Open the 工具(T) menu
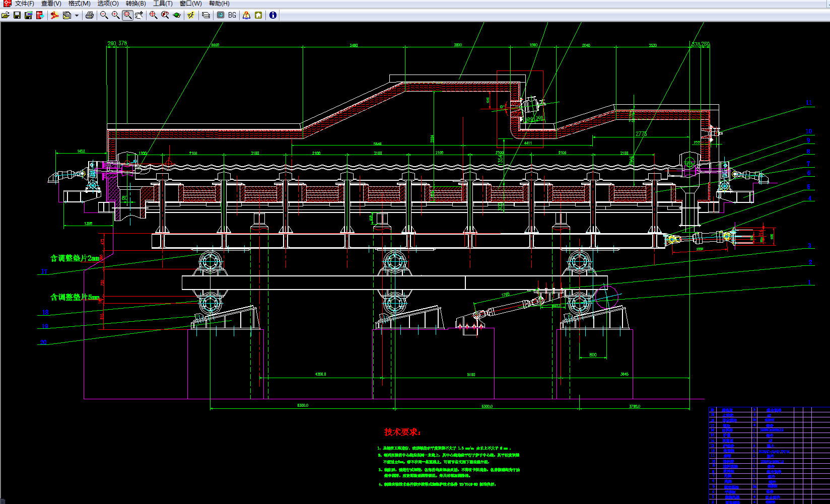This screenshot has height=504, width=830. pos(163,4)
